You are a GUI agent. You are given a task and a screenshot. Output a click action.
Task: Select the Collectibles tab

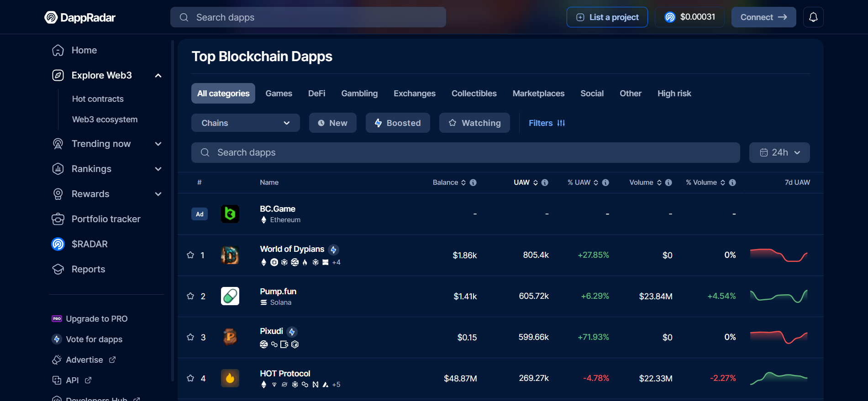474,93
